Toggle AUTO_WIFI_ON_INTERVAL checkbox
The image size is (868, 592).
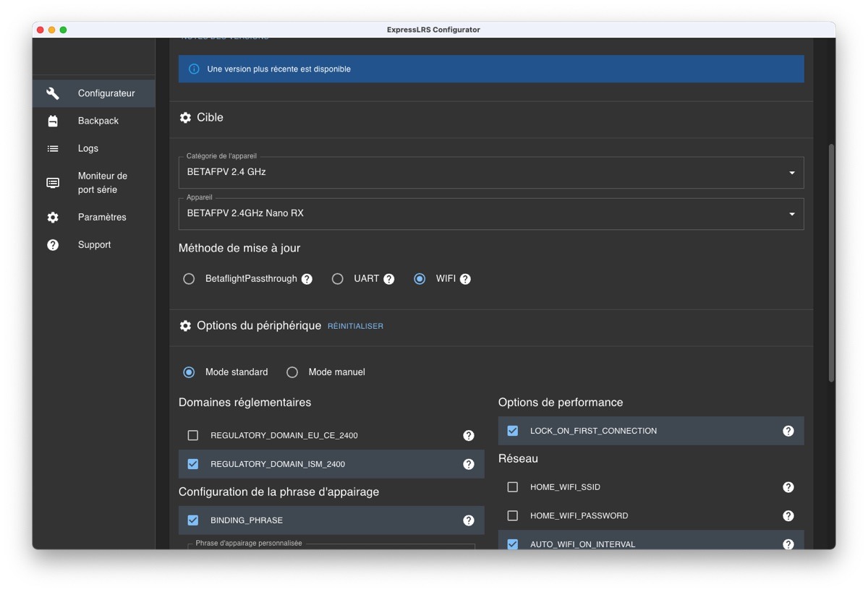pos(513,544)
